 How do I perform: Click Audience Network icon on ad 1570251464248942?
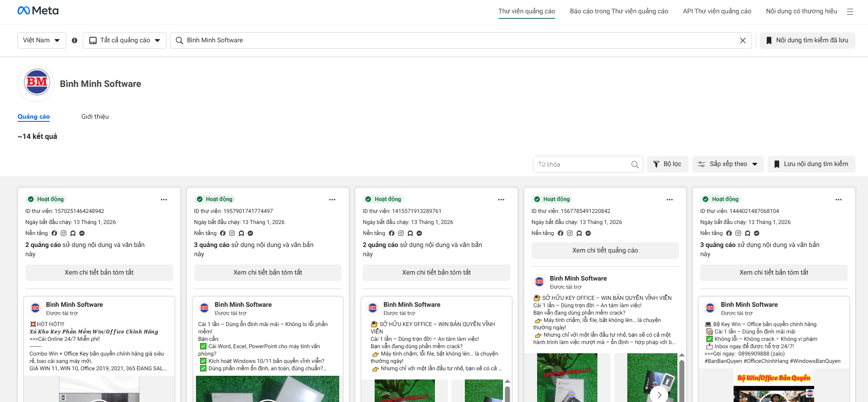pos(73,233)
